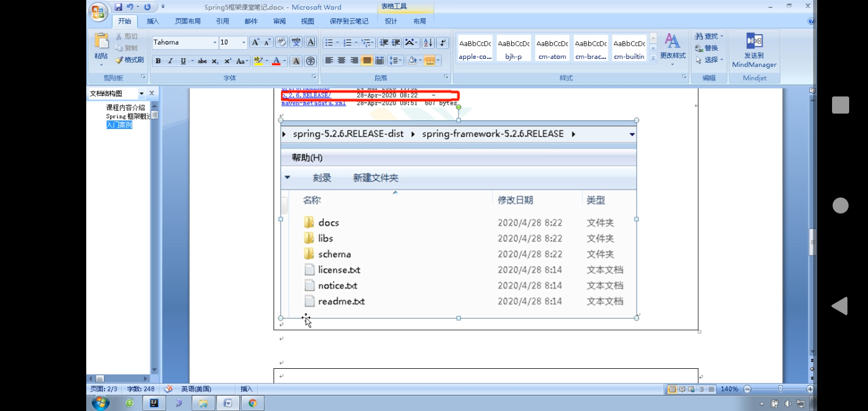
Task: Click the Redo icon in Quick Access Toolbar
Action: click(x=148, y=7)
